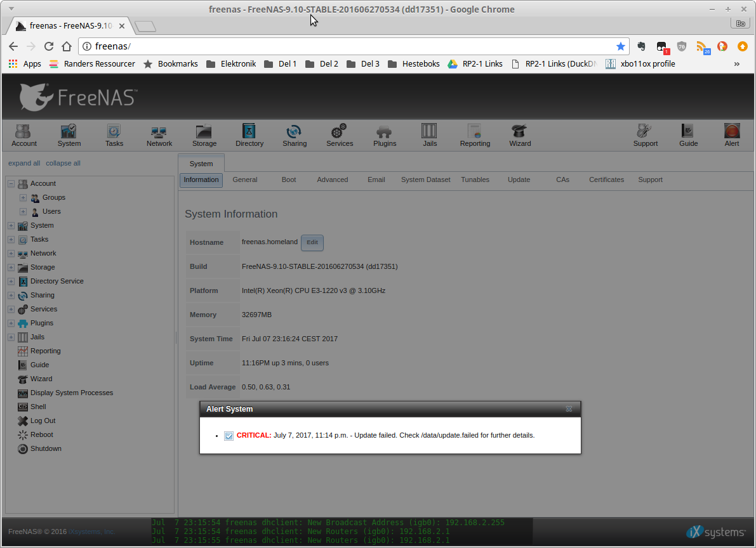
Task: Open the Services gears toolbar icon
Action: pyautogui.click(x=340, y=136)
